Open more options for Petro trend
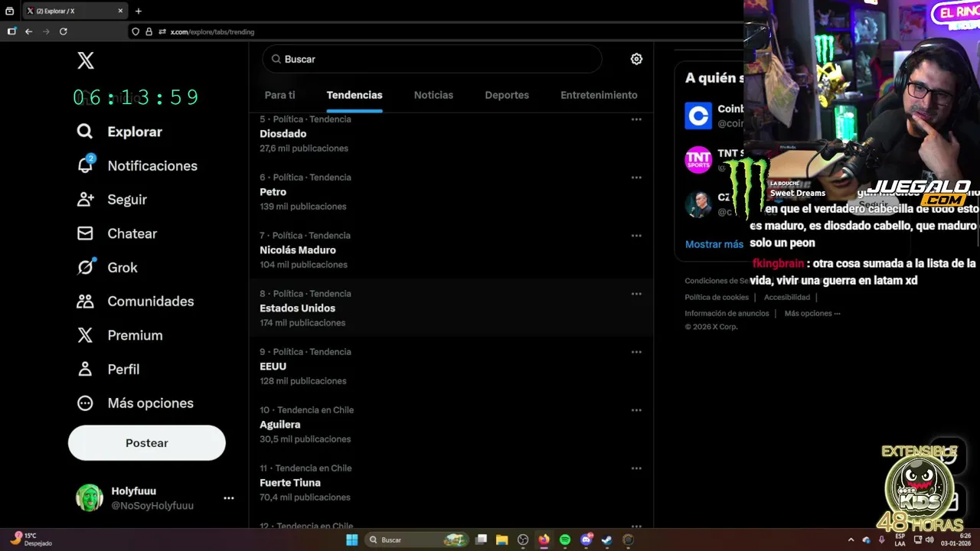Image resolution: width=980 pixels, height=551 pixels. [x=636, y=178]
